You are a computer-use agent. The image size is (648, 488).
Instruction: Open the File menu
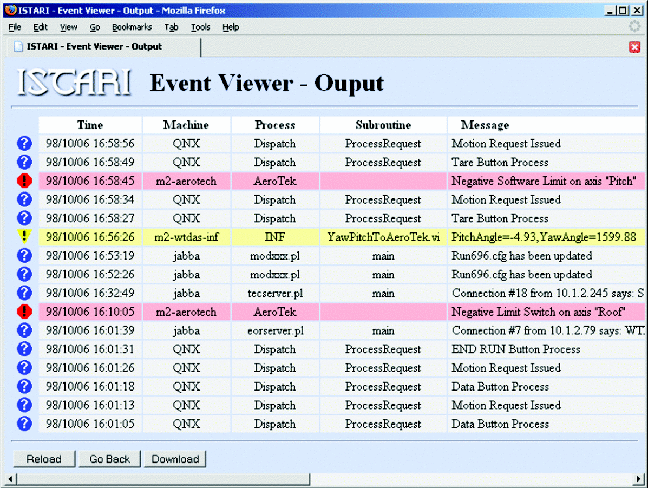pos(15,27)
